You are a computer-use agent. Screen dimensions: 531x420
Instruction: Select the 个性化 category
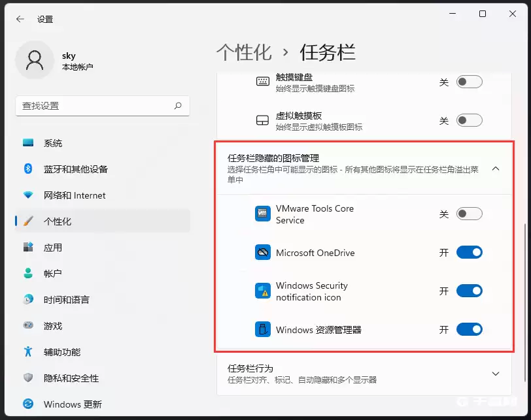coord(103,221)
